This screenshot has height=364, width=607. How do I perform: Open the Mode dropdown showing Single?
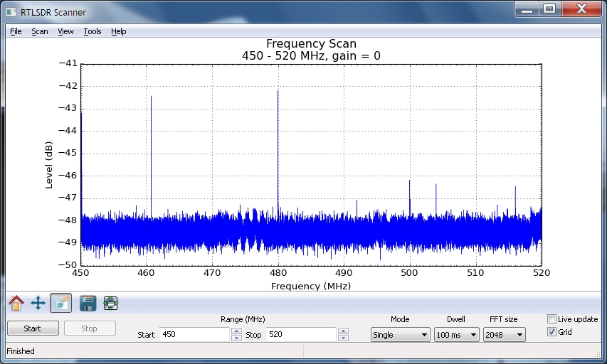pyautogui.click(x=400, y=335)
